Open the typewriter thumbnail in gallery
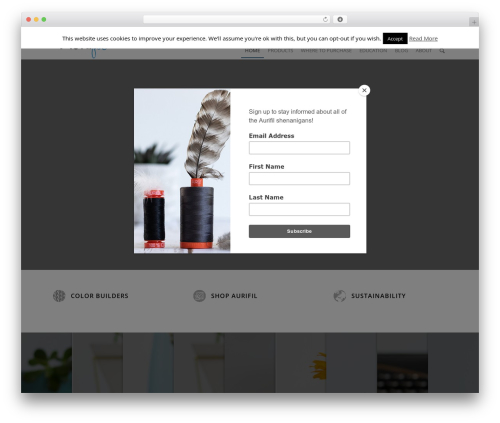 [x=402, y=363]
